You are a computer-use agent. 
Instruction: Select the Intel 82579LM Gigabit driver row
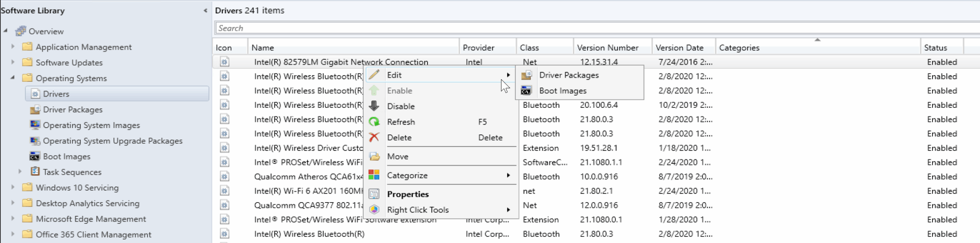341,62
